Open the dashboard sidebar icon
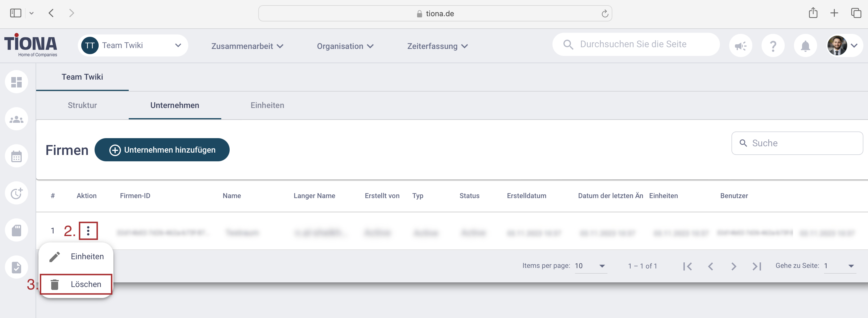 coord(16,82)
